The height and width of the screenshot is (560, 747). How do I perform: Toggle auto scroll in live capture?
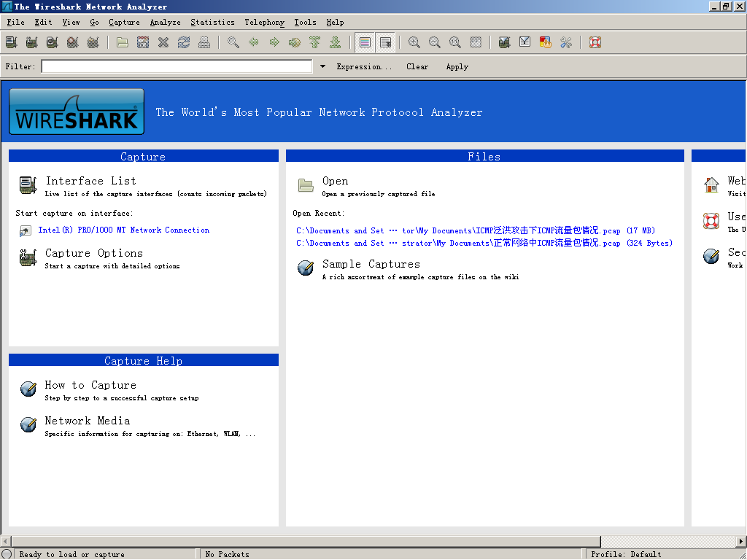(385, 42)
